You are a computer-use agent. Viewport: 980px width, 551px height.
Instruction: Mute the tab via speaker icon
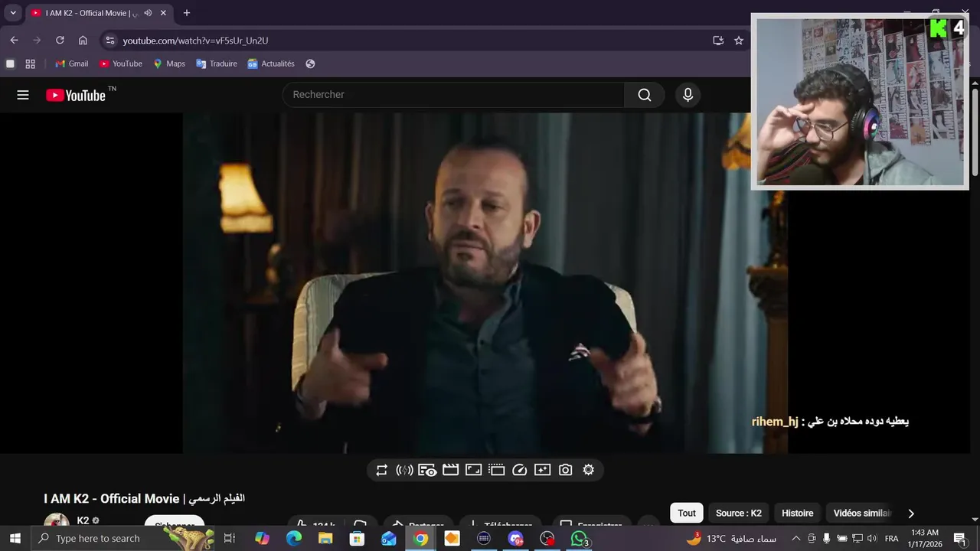point(148,13)
